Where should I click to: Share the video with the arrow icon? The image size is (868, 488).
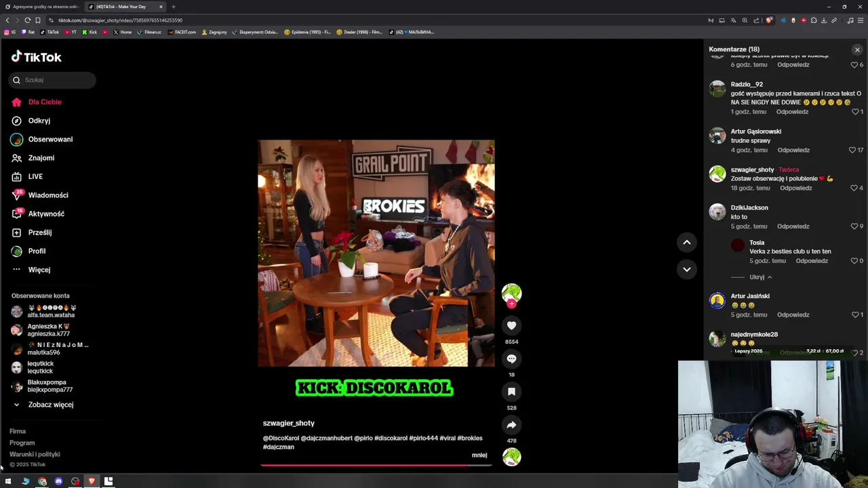[511, 425]
